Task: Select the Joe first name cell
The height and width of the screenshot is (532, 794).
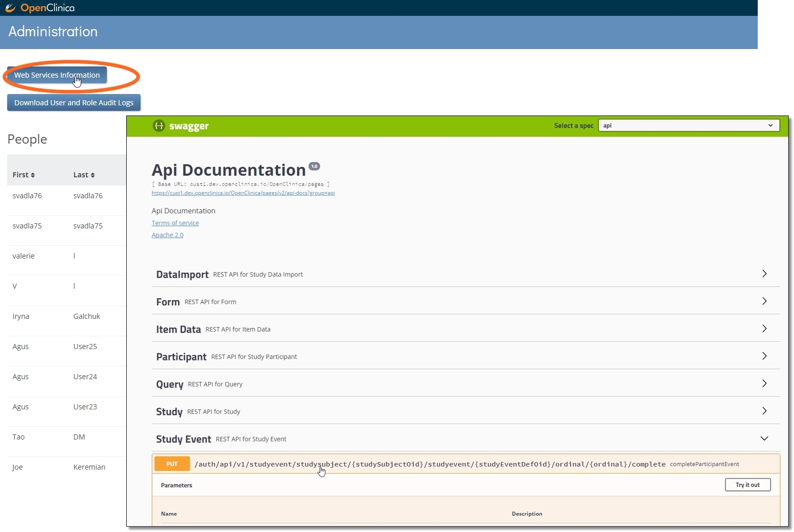Action: pos(18,467)
